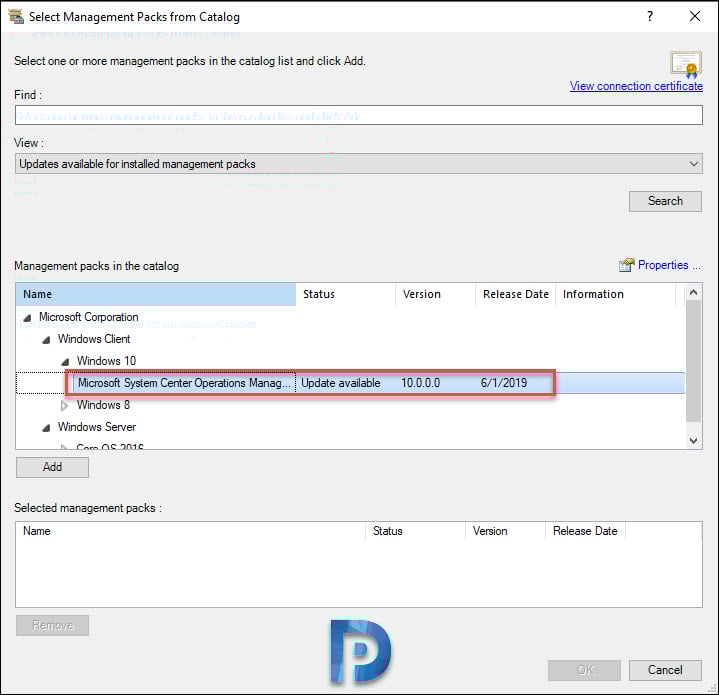Select the Windows Server tree item
Screen dimensions: 719x695
pos(97,427)
